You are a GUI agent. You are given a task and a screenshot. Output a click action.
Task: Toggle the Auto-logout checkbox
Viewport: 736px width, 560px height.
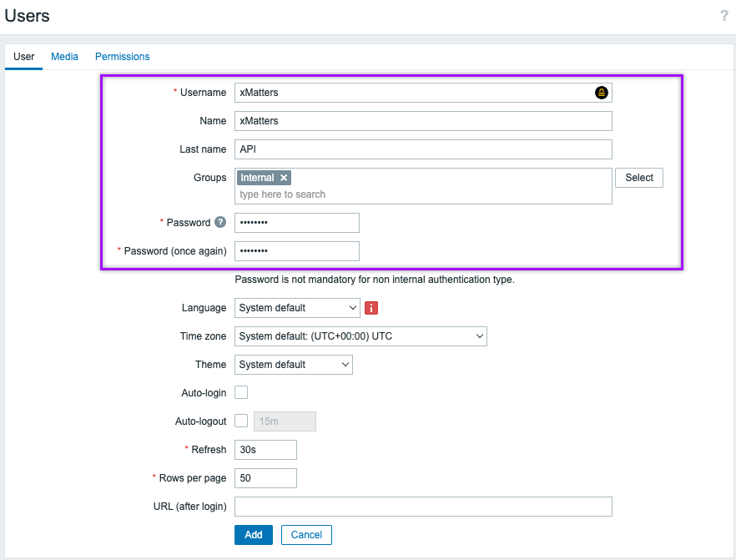pos(241,421)
